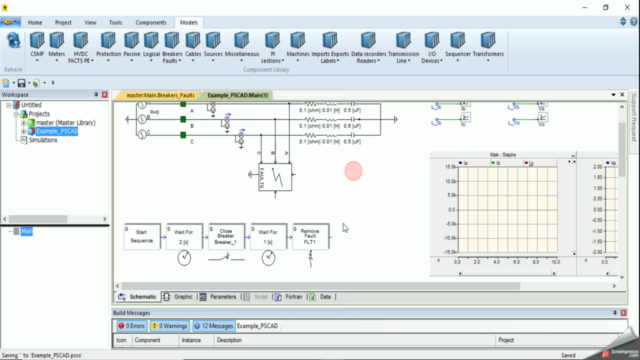Switch to the Components ribbon tab
This screenshot has width=640, height=360.
tap(151, 22)
